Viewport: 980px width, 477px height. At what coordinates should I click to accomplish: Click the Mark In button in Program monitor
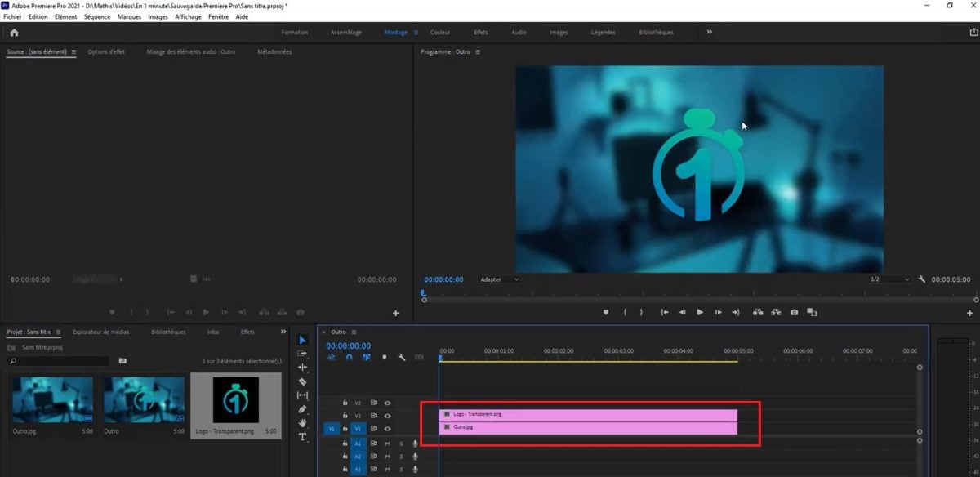click(x=625, y=312)
